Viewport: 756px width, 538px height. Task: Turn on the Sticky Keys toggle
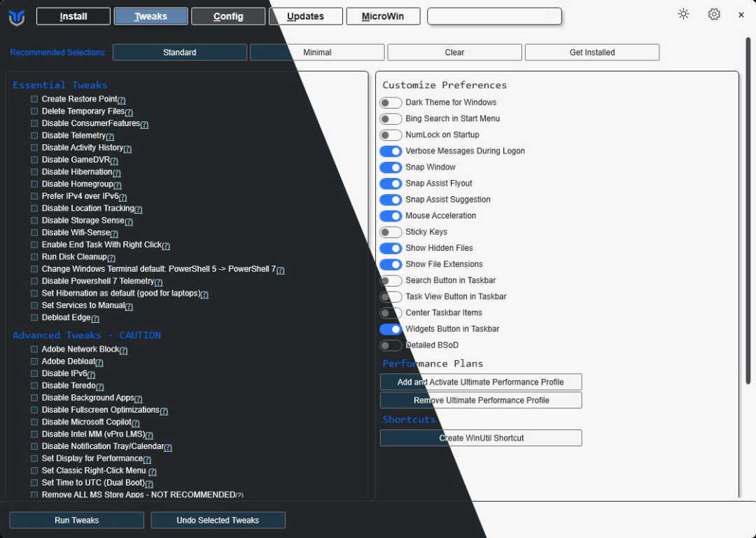pos(391,232)
